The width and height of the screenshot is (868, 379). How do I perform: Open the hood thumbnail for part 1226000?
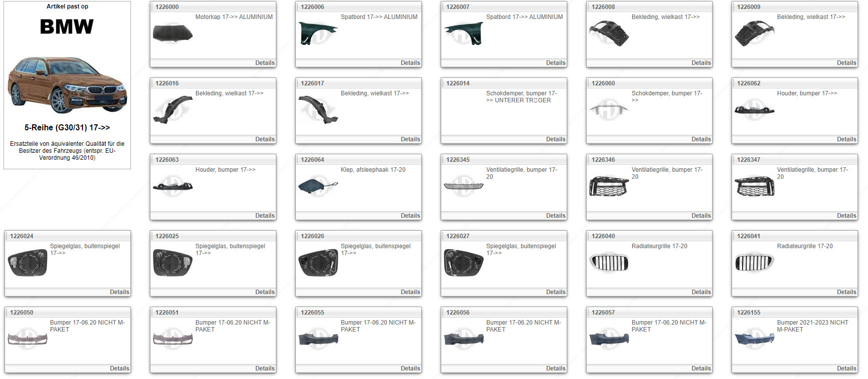(x=173, y=33)
